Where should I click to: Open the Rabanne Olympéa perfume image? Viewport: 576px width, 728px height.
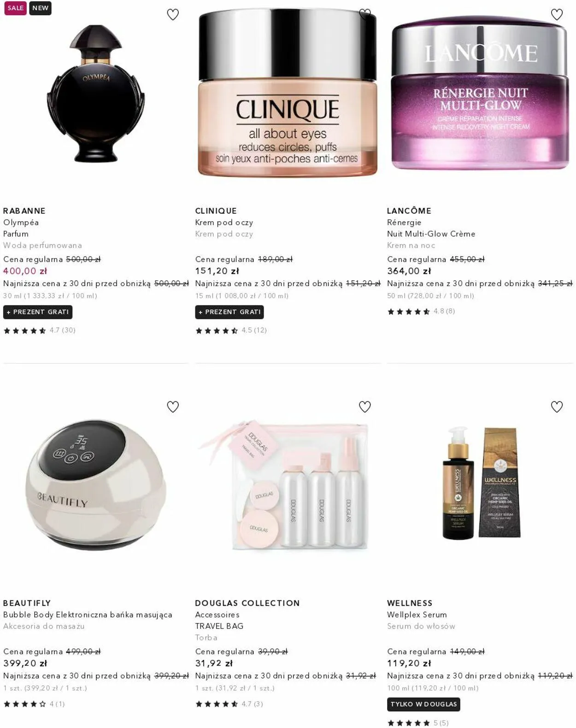96,94
